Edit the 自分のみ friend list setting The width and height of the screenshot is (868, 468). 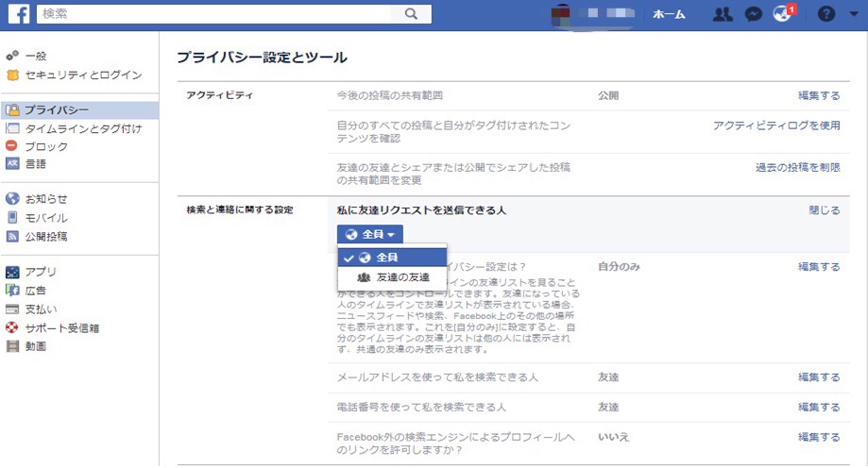(819, 267)
